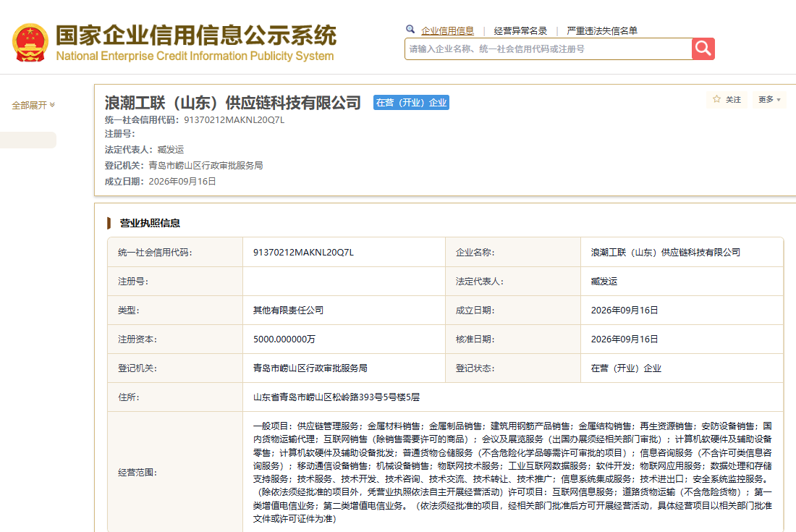Click table cell 企业名称 company name value
This screenshot has height=532, width=796.
[666, 253]
